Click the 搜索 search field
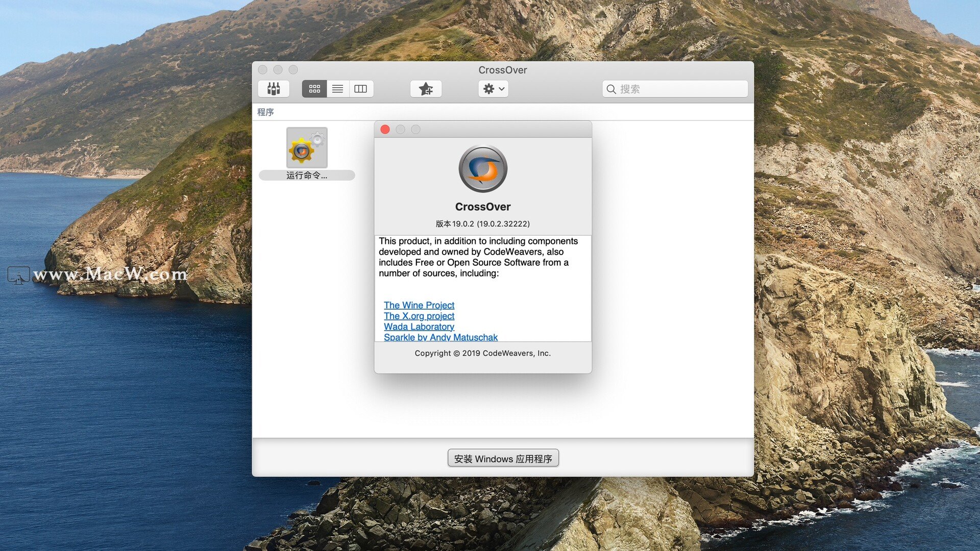This screenshot has height=551, width=980. click(675, 89)
